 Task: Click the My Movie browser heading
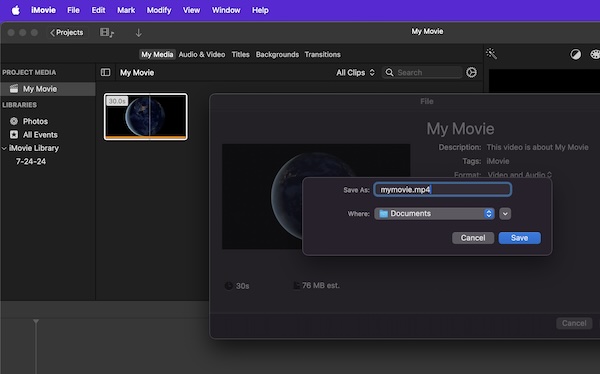pyautogui.click(x=137, y=72)
